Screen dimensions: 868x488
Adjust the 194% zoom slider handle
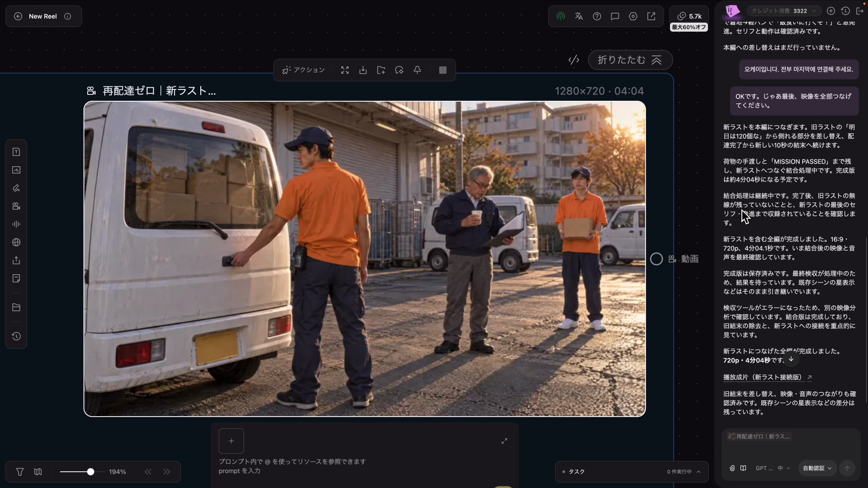90,472
